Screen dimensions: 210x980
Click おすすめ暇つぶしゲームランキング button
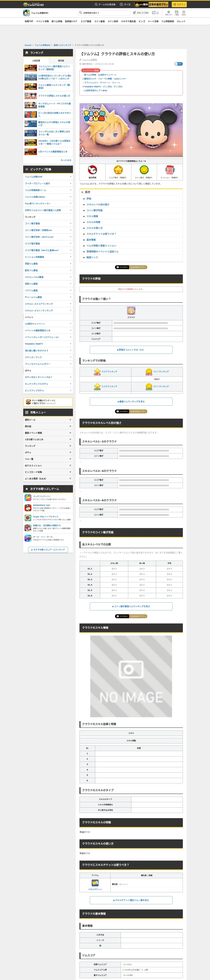pyautogui.click(x=48, y=550)
